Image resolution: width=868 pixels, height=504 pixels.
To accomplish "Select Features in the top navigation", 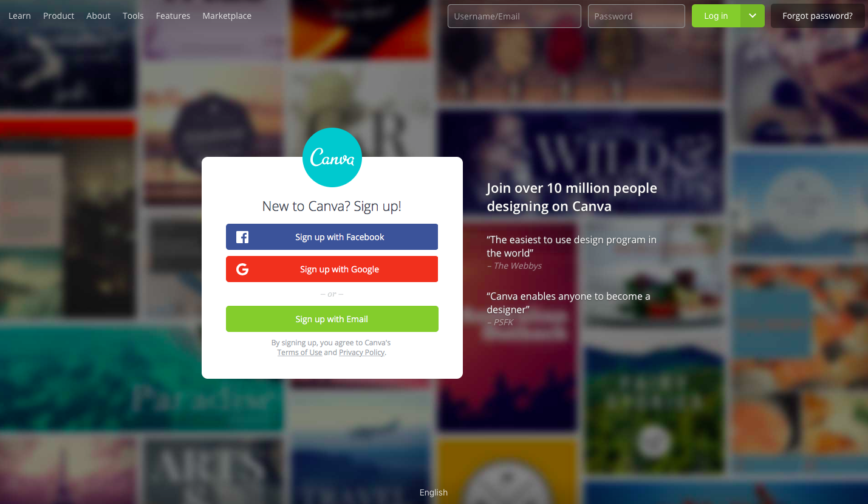I will point(173,16).
